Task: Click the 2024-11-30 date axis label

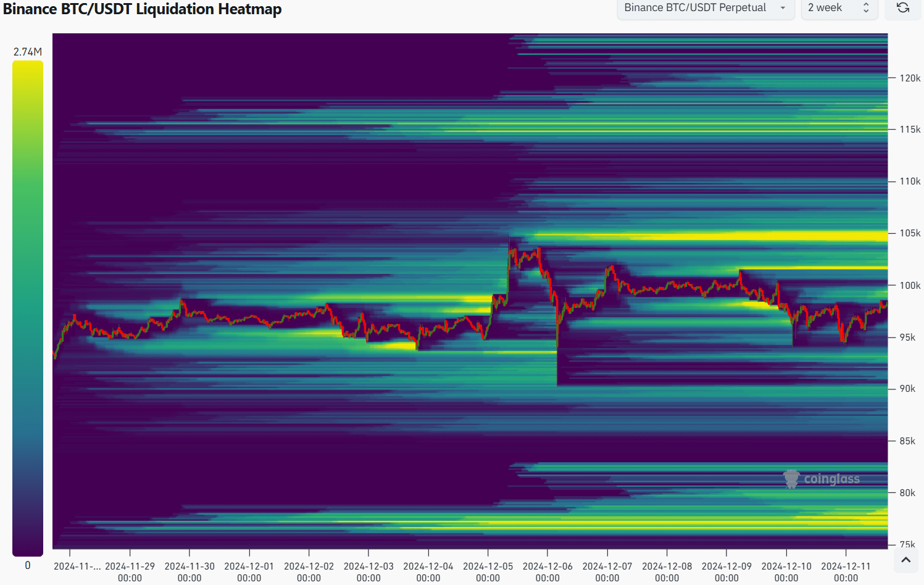Action: pos(189,572)
